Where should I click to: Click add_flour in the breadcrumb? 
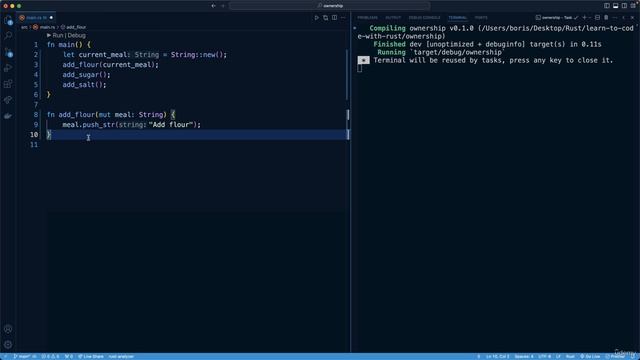tap(76, 27)
